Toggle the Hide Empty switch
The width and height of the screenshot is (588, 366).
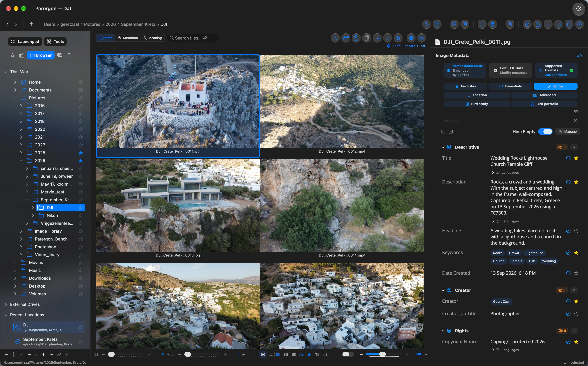[545, 132]
